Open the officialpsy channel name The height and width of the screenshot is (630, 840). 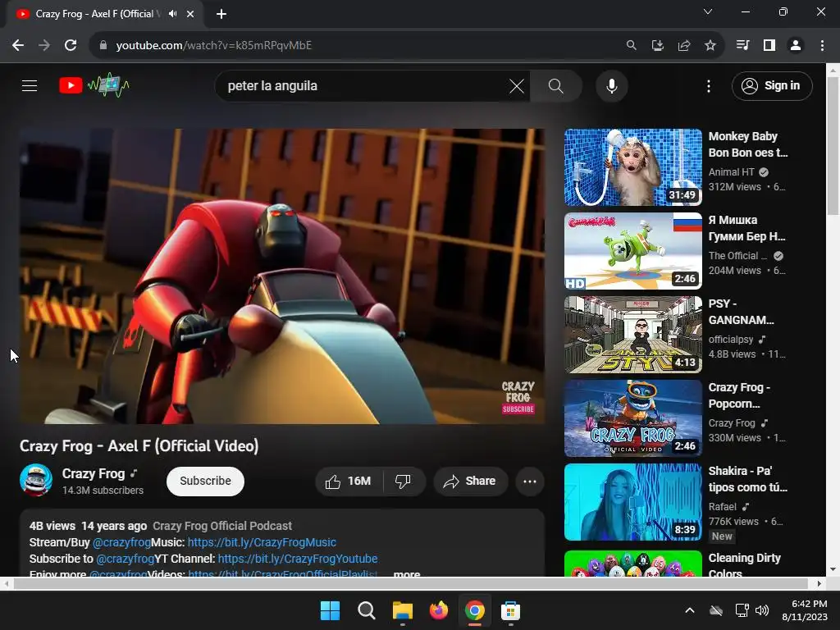click(731, 339)
